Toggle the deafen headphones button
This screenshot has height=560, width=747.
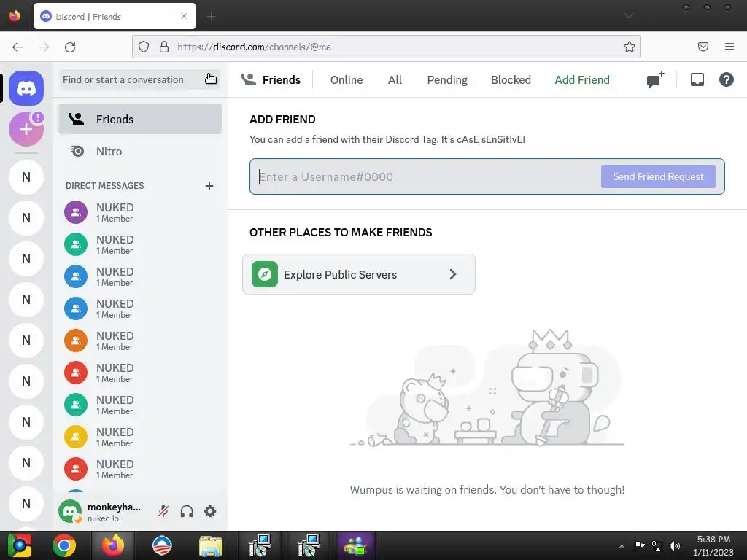click(187, 511)
